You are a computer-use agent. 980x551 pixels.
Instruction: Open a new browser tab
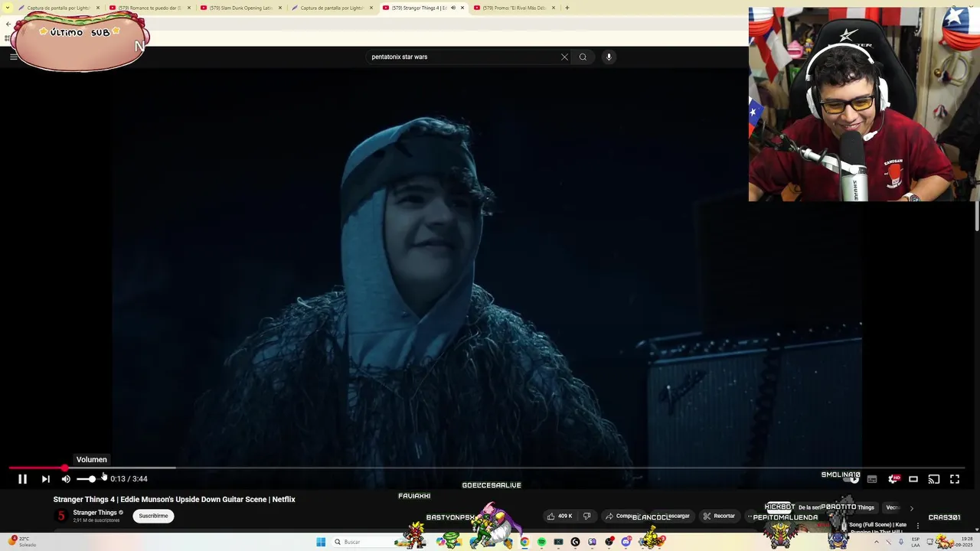click(x=567, y=8)
